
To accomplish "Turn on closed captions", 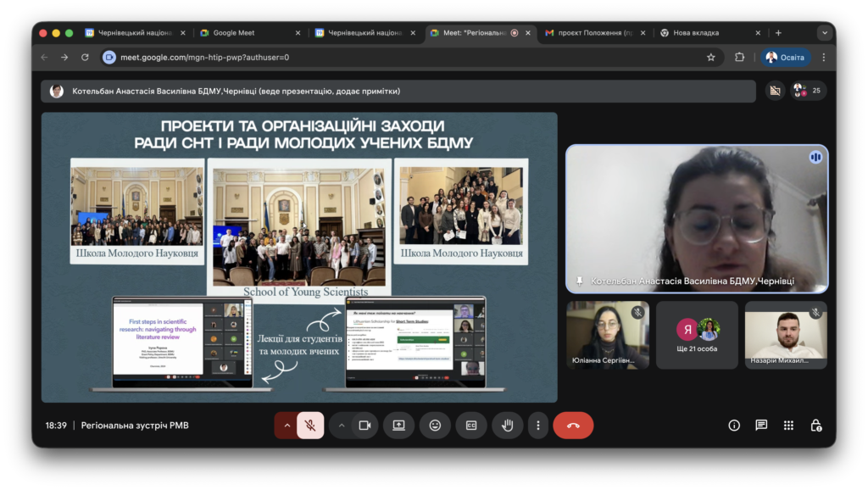I will click(x=471, y=426).
